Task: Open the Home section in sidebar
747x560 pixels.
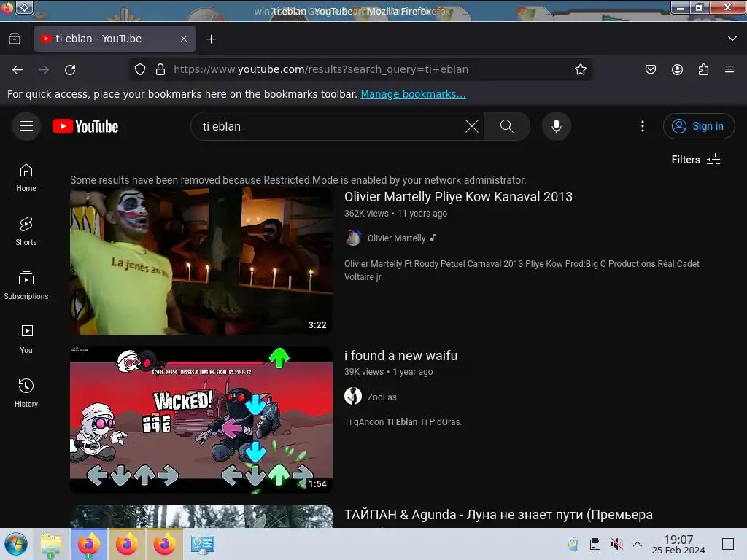Action: [x=26, y=178]
